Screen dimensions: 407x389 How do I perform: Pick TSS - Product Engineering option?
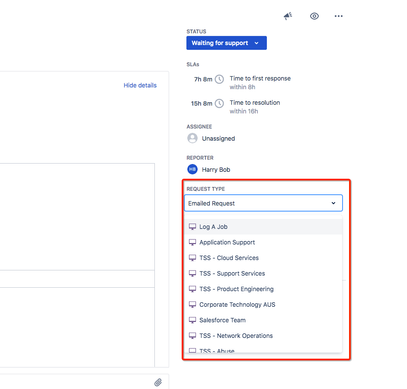click(263, 289)
